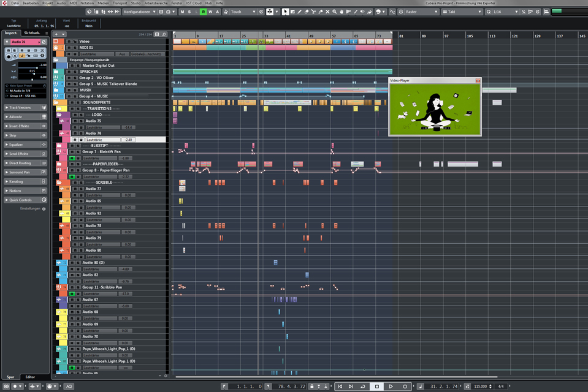Click Play in transport bar
588x392 pixels.
pos(391,386)
